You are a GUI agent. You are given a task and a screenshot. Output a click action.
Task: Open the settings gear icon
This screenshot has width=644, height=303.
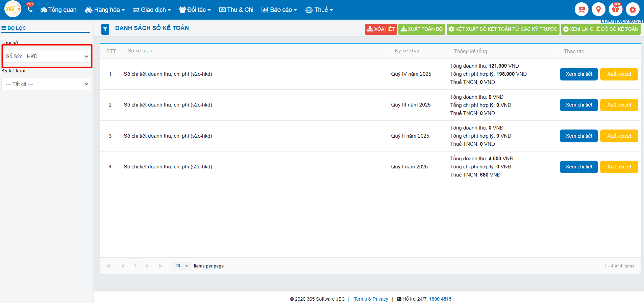(633, 9)
